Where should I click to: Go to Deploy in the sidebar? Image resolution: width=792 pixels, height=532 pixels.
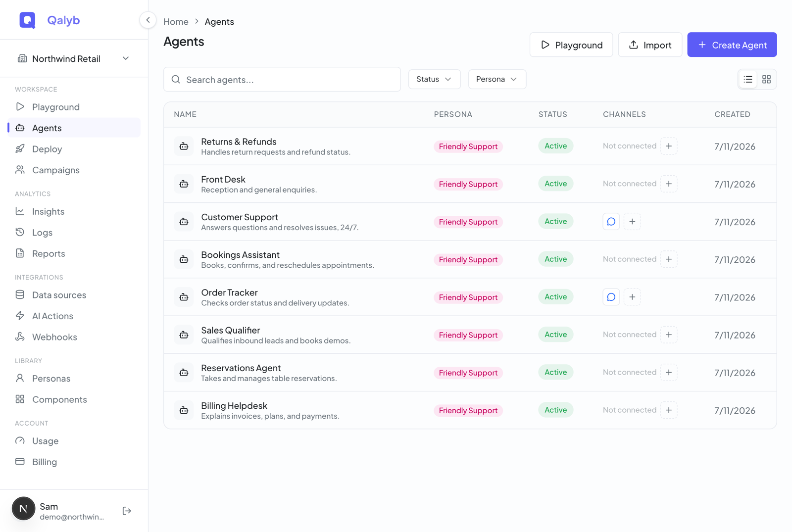[x=74, y=149]
